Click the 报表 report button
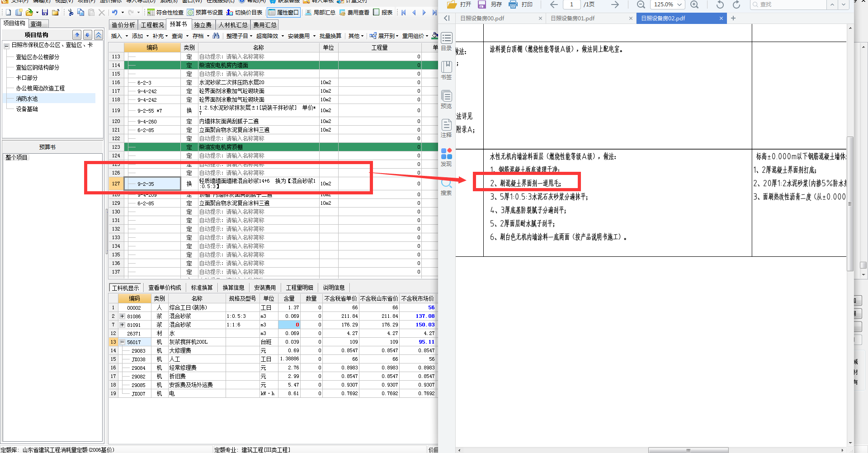The width and height of the screenshot is (868, 453). click(x=383, y=13)
